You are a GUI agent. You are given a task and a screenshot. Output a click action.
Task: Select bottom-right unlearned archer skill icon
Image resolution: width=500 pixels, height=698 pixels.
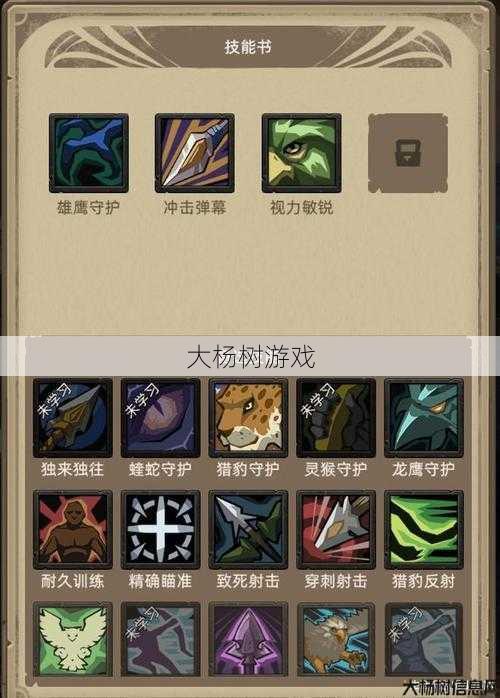423,640
